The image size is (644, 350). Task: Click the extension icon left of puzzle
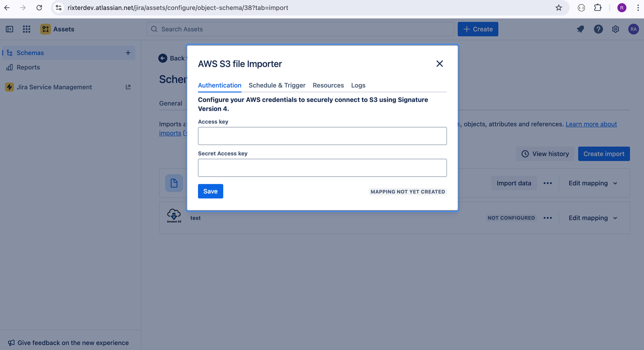tap(581, 7)
